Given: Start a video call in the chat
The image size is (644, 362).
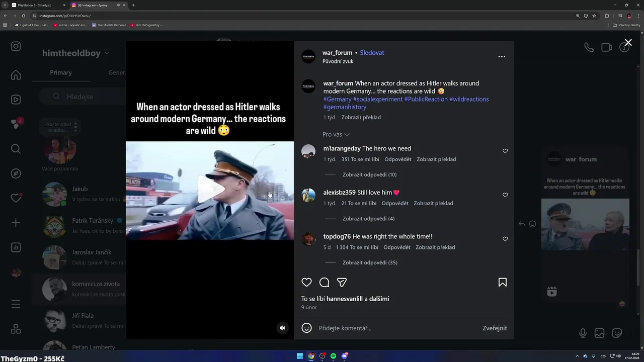Looking at the screenshot, I should [607, 47].
